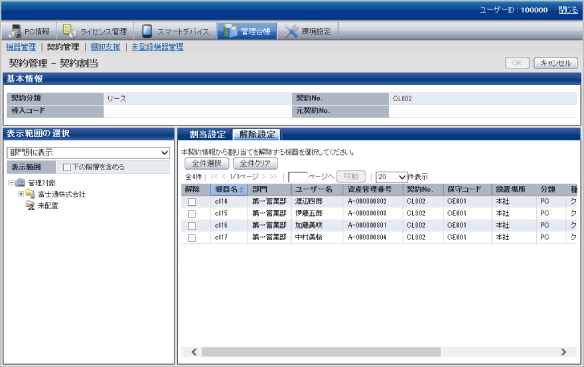Screen dimensions: 584x367
Task: Open the ライセンス管理 tab icon
Action: (x=69, y=31)
